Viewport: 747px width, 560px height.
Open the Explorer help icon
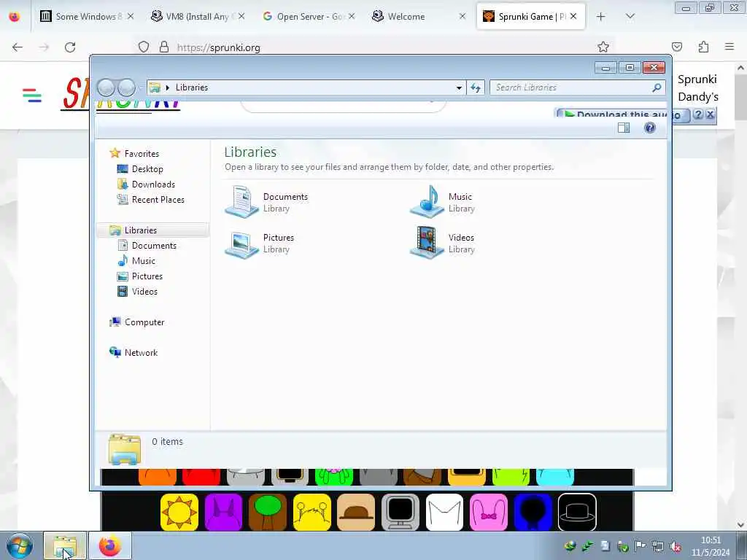[x=650, y=128]
